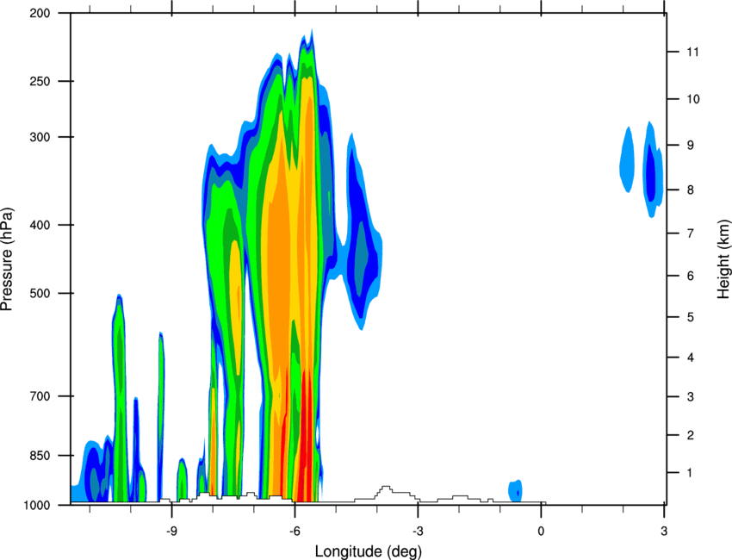Select the 400 pressure tick label

40,225
